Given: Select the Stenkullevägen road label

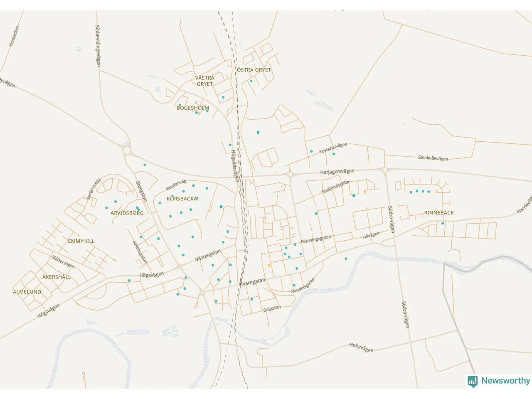Looking at the screenshot, I should [x=433, y=158].
